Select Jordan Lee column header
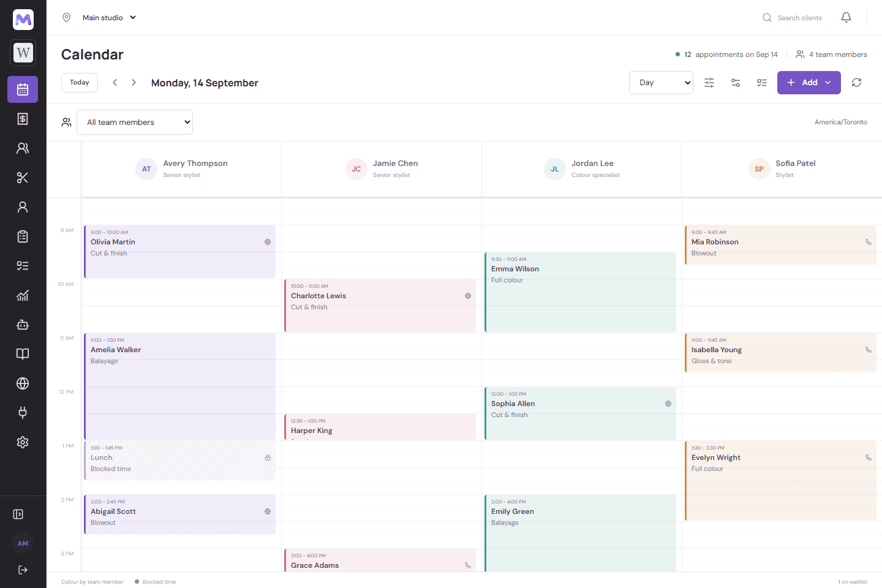This screenshot has height=588, width=882. coord(582,169)
